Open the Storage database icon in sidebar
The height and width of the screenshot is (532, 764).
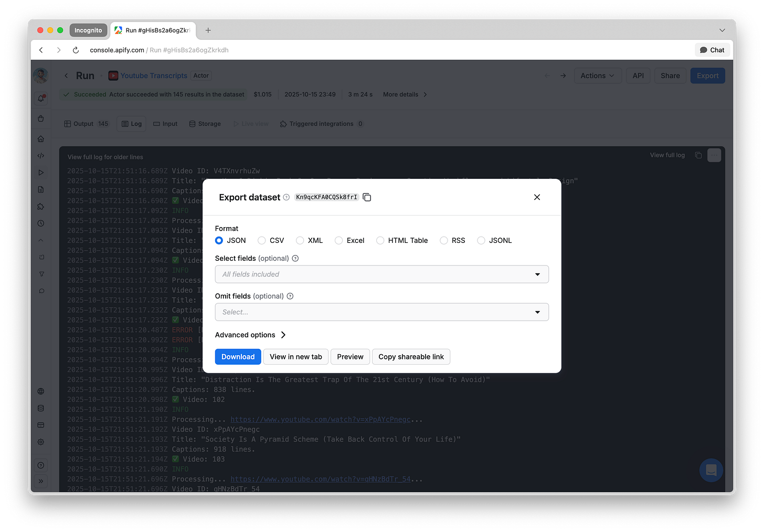pos(41,408)
